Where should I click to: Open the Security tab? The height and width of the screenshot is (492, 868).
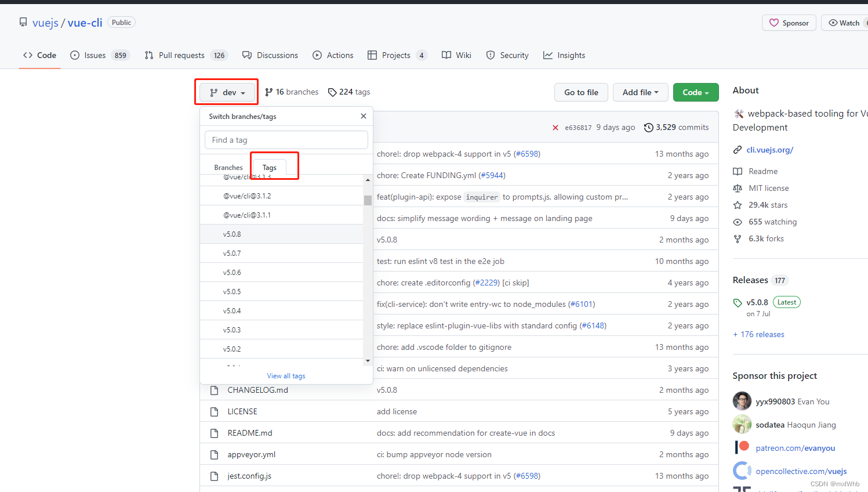[x=507, y=55]
